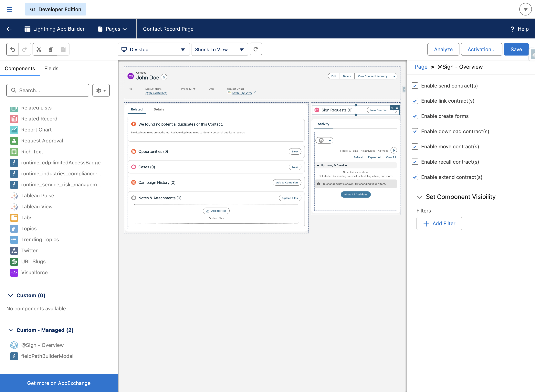Open the Desktop form factor dropdown
535x392 pixels.
point(153,49)
